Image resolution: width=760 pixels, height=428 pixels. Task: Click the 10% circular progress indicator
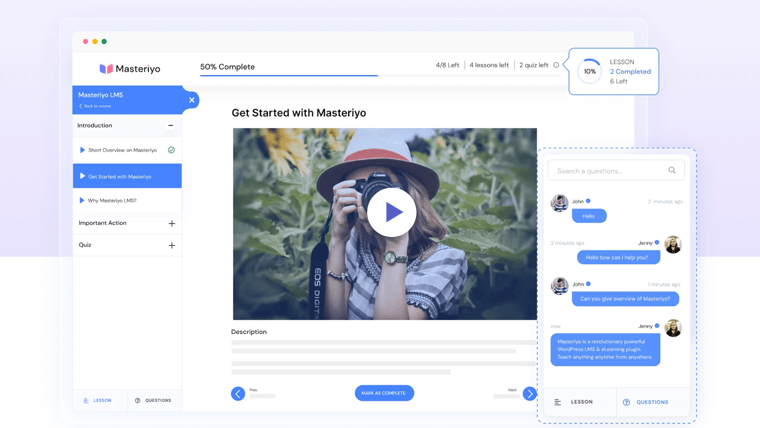point(589,71)
